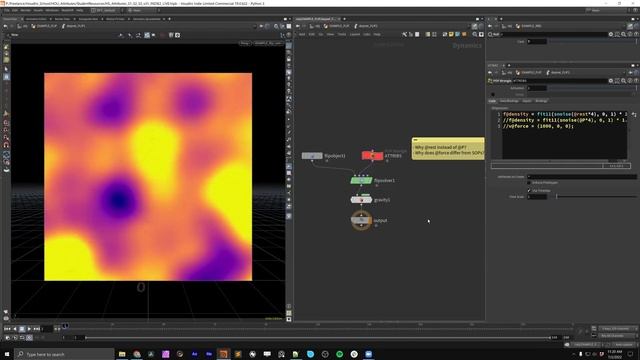Click the Dynamics label in network view
This screenshot has height=360, width=640.
pos(467,46)
